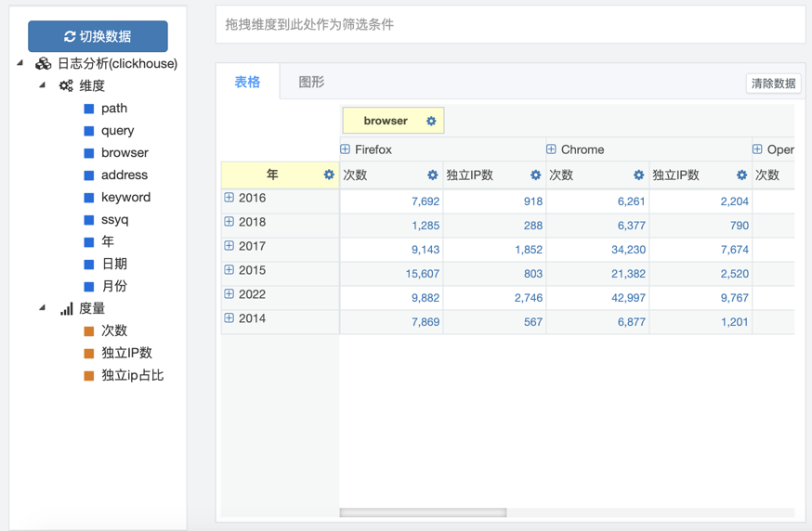Select the query dimension item
This screenshot has width=812, height=531.
click(118, 131)
